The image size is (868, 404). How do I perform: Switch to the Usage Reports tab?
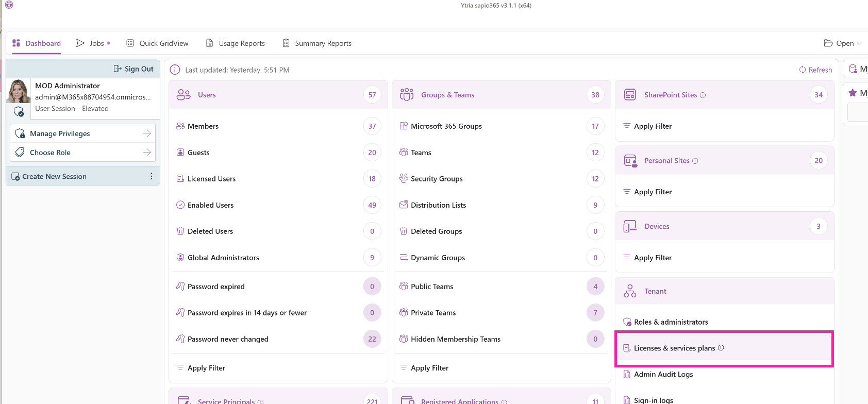click(236, 43)
